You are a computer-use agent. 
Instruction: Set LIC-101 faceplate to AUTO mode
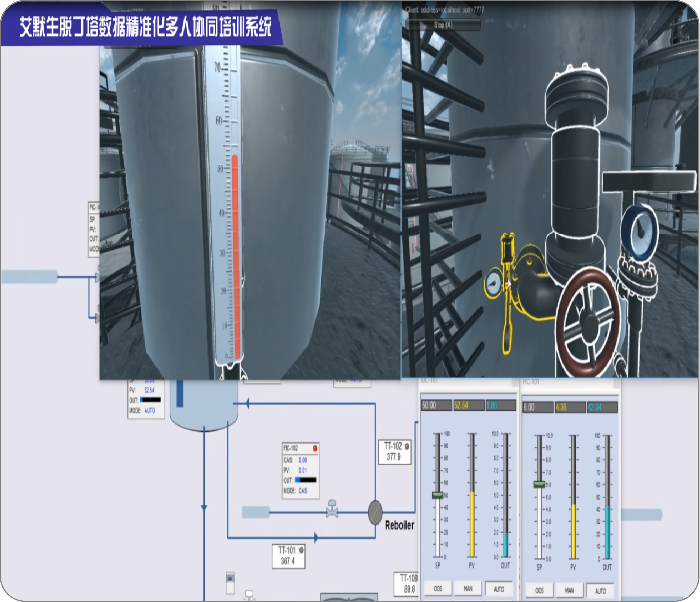click(498, 589)
